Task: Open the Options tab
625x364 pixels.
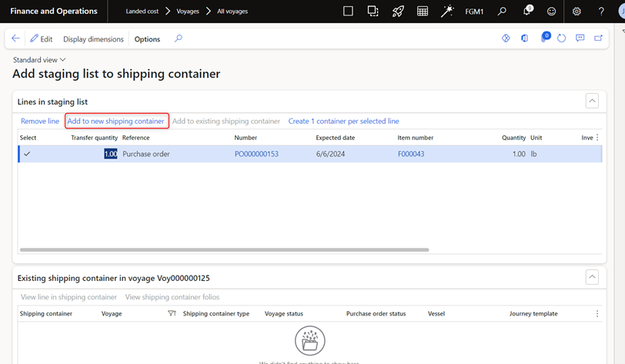Action: [x=147, y=39]
